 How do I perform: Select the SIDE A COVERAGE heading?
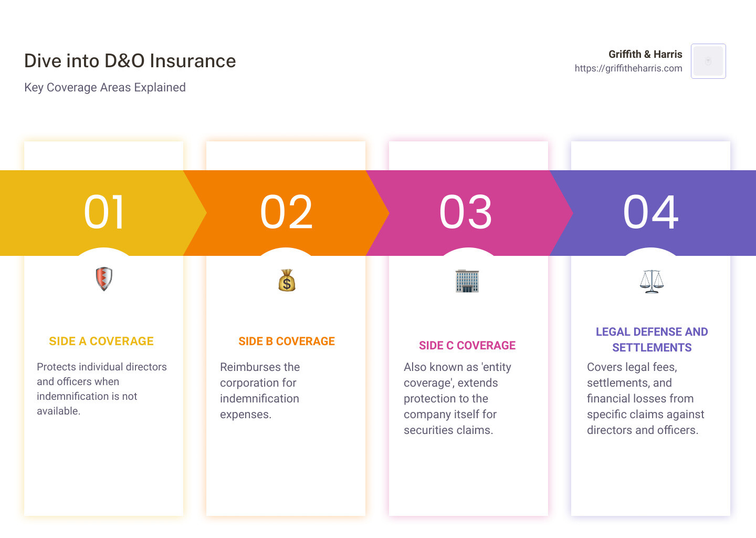101,341
